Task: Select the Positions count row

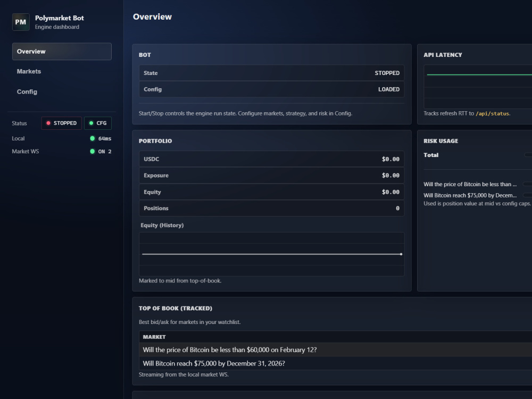Action: pos(271,209)
